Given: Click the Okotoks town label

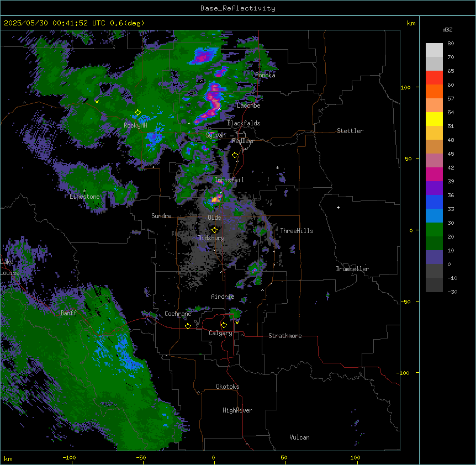Looking at the screenshot, I should pos(228,387).
